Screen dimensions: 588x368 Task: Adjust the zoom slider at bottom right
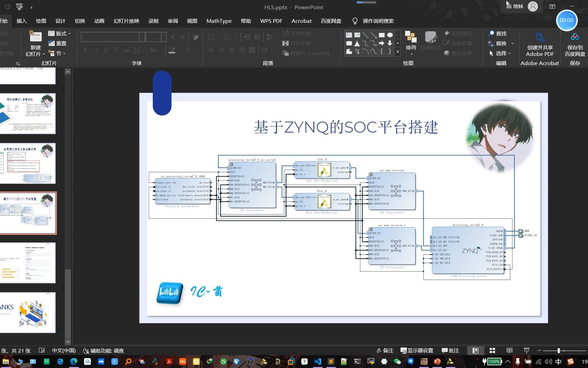point(558,350)
